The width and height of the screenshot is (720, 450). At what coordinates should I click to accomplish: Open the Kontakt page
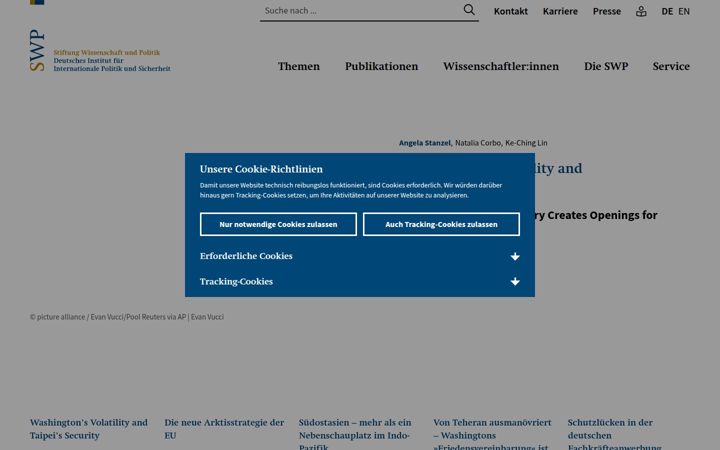[x=511, y=11]
